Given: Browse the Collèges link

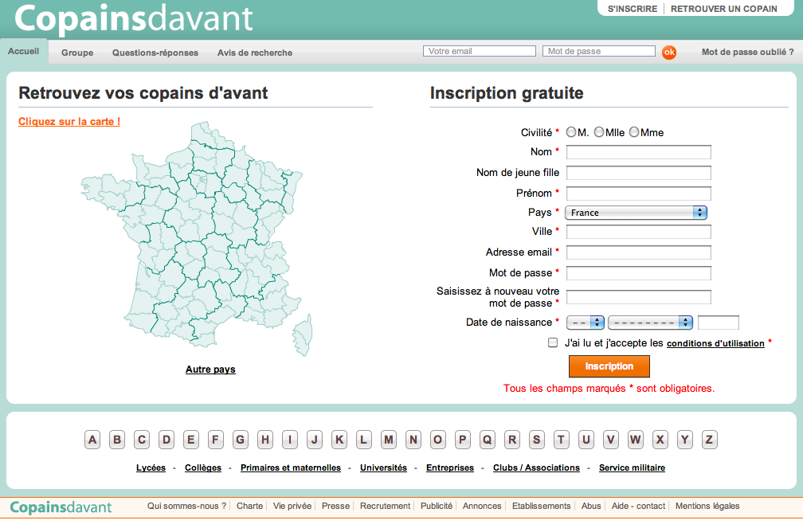Looking at the screenshot, I should coord(203,467).
